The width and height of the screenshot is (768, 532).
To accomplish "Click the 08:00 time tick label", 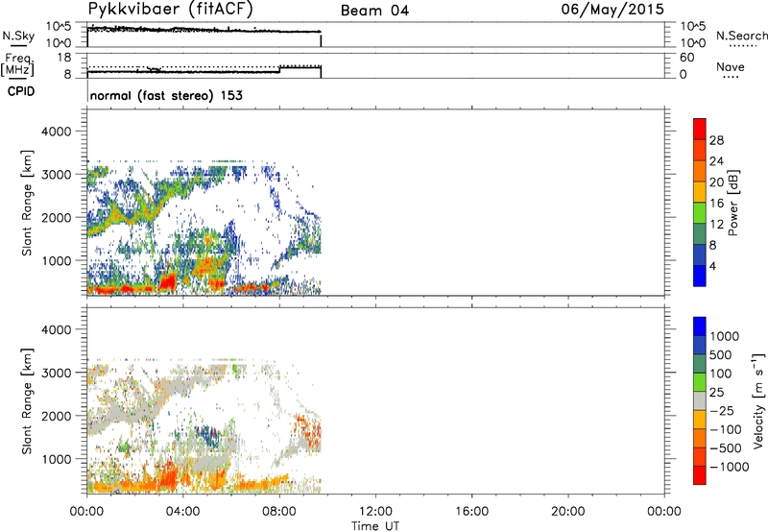I will (x=279, y=512).
